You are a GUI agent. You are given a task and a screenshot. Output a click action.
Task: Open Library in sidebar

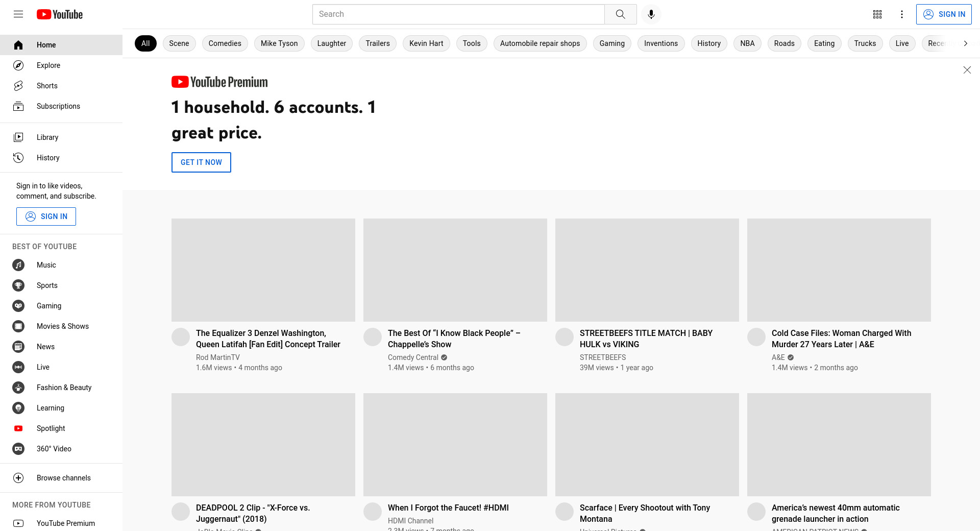(x=61, y=137)
